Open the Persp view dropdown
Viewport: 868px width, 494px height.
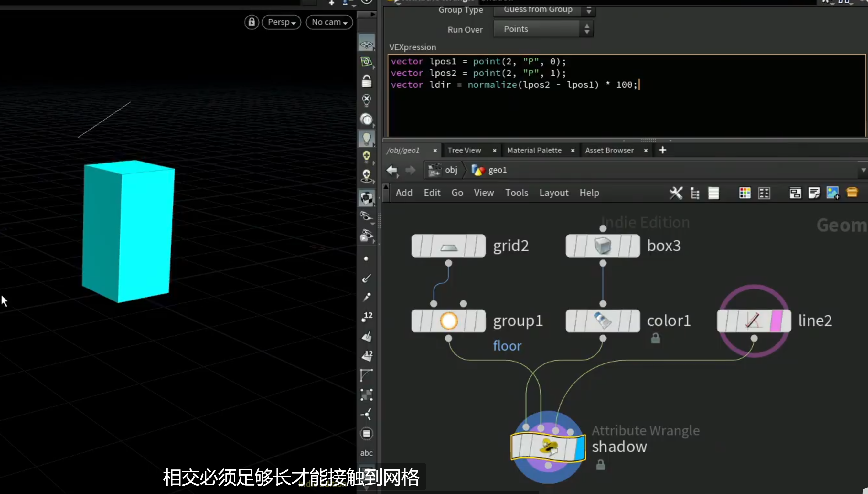[281, 22]
